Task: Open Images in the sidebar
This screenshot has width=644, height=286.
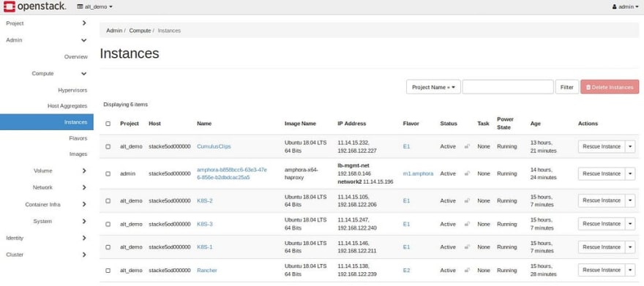Action: pyautogui.click(x=78, y=154)
